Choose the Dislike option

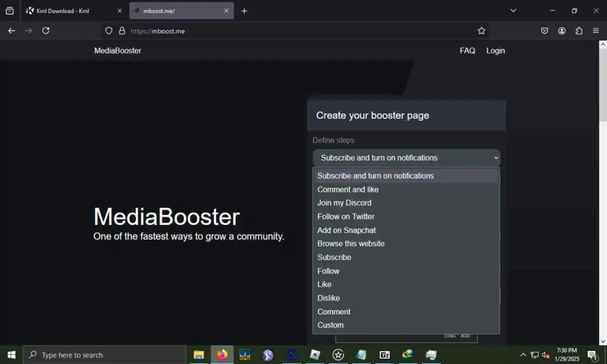(x=406, y=298)
